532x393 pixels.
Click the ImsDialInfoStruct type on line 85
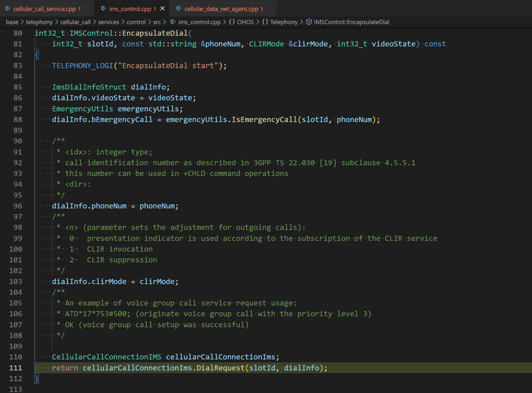89,87
